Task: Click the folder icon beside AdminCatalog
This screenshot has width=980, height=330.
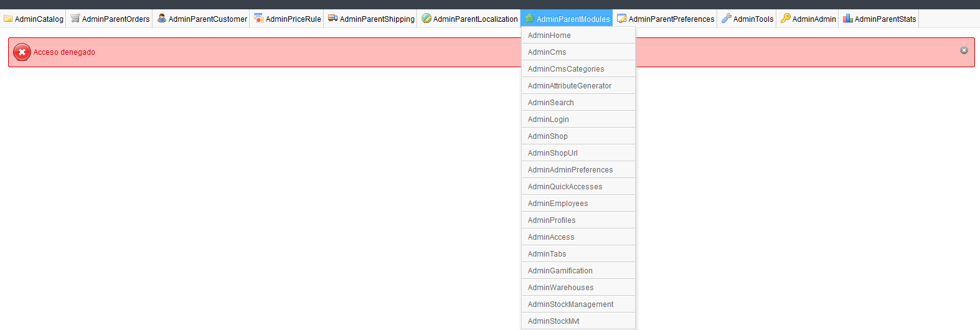Action: [8, 19]
